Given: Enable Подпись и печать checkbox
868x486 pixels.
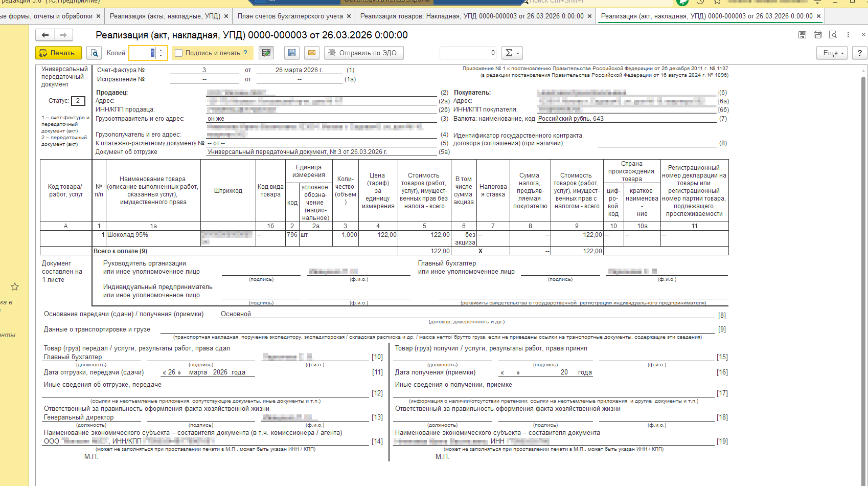Looking at the screenshot, I should coord(179,53).
